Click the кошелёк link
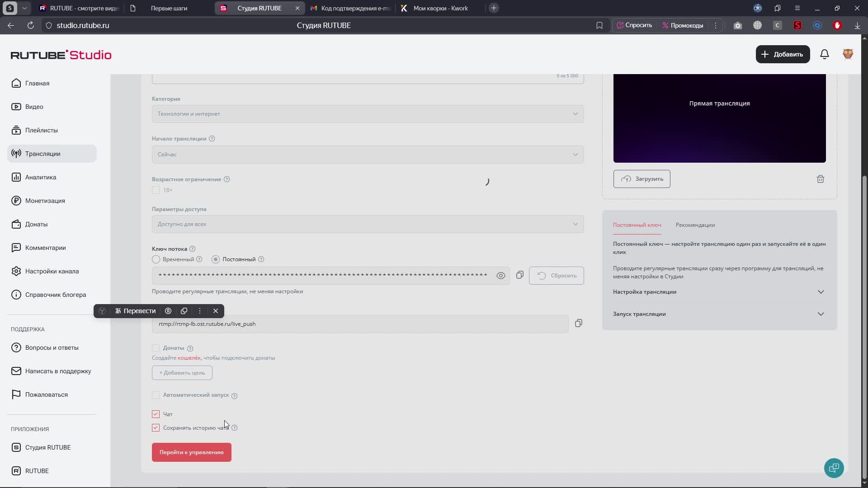Viewport: 868px width, 488px height. point(189,358)
